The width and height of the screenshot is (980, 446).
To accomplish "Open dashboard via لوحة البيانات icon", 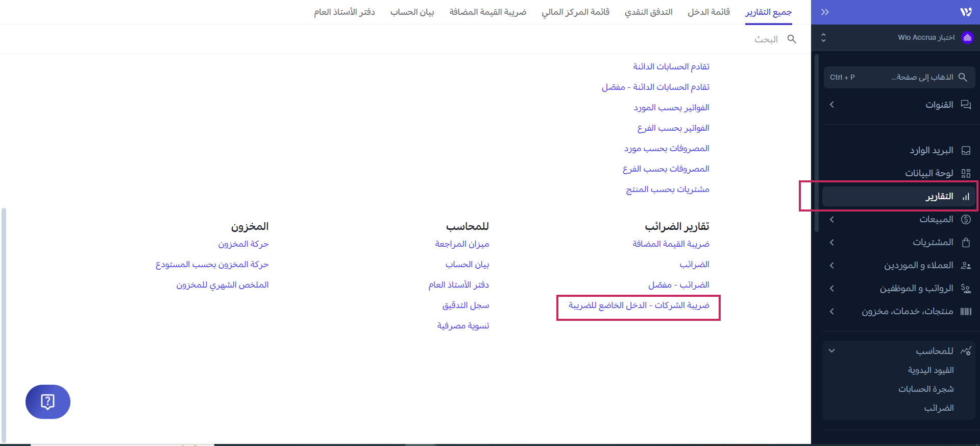I will point(966,173).
